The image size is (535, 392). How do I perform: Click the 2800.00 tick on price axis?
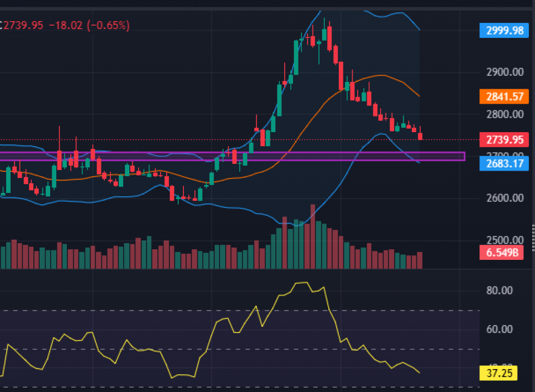(504, 114)
